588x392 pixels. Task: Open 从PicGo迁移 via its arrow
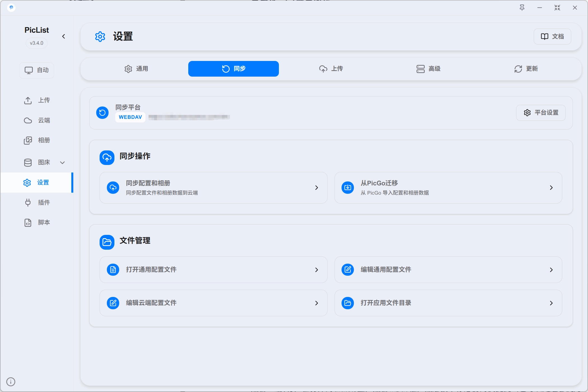(x=551, y=188)
